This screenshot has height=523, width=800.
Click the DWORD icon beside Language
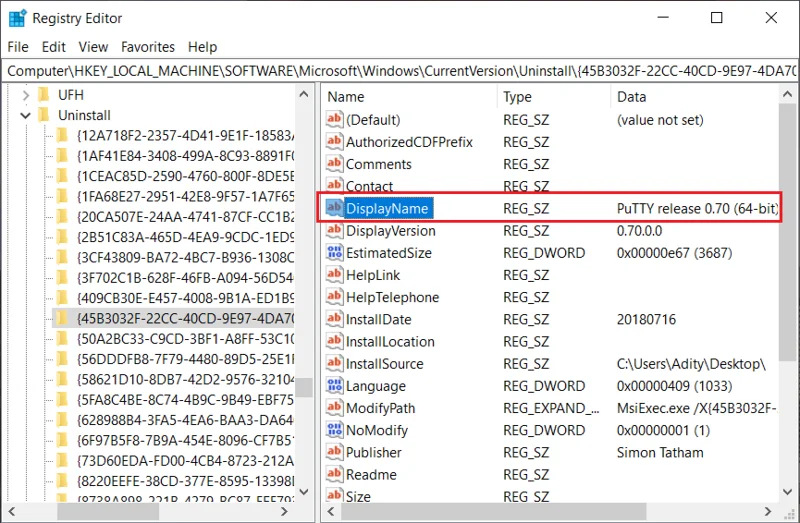334,386
